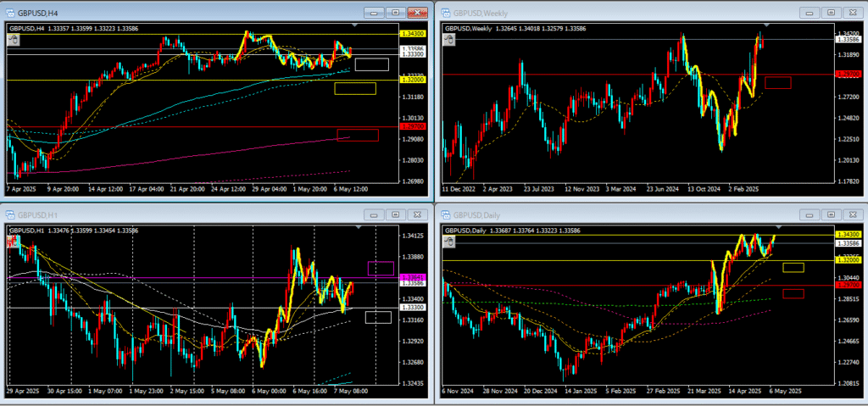The image size is (868, 406).
Task: Close the GBPUSD,H4 chart window
Action: click(417, 12)
